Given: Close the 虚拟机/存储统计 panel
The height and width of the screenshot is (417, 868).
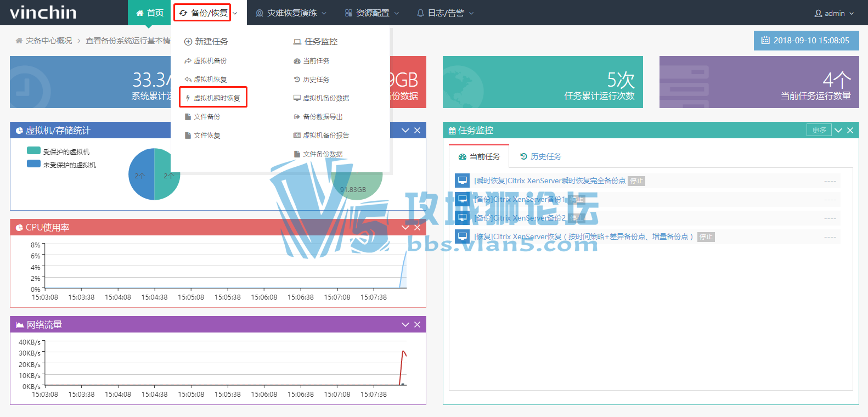Looking at the screenshot, I should (418, 131).
